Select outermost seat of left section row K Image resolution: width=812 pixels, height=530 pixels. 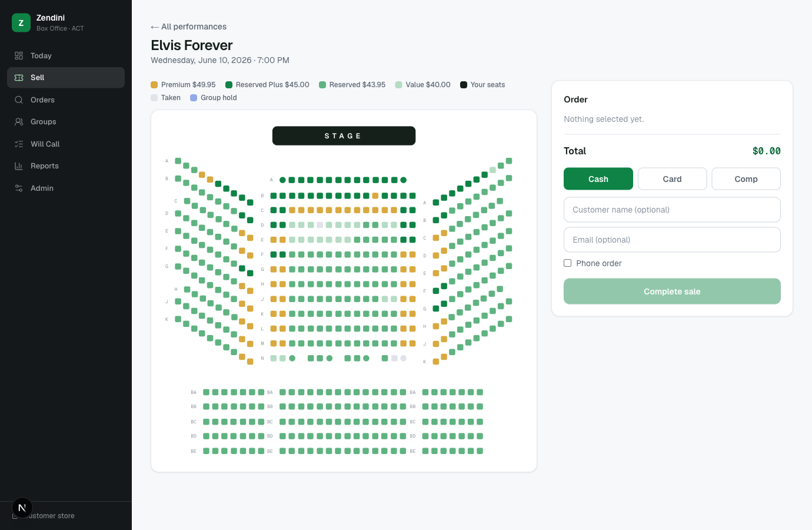click(178, 319)
